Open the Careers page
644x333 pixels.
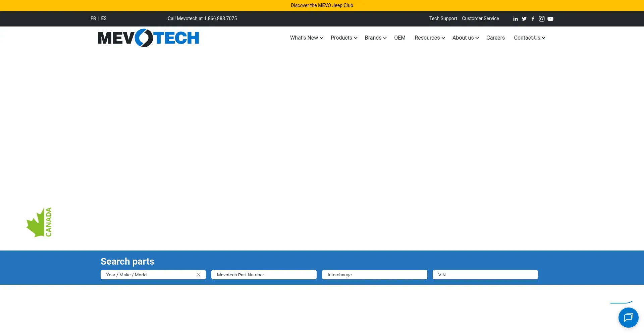click(495, 38)
